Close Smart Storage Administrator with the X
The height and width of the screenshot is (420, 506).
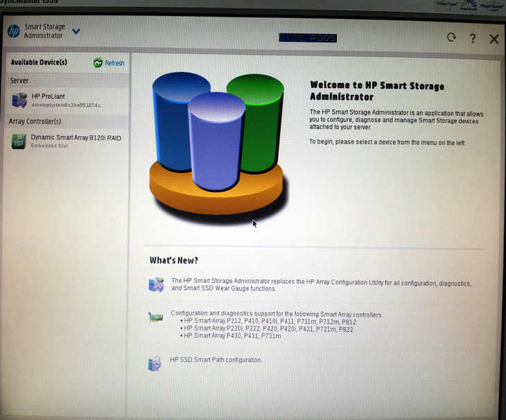pos(494,39)
